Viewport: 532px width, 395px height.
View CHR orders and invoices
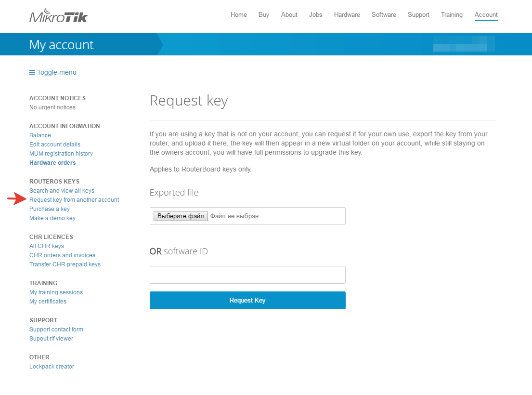[62, 255]
